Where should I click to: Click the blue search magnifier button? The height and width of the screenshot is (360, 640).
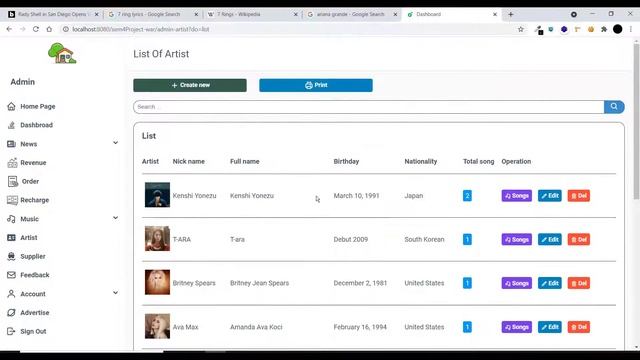point(614,107)
